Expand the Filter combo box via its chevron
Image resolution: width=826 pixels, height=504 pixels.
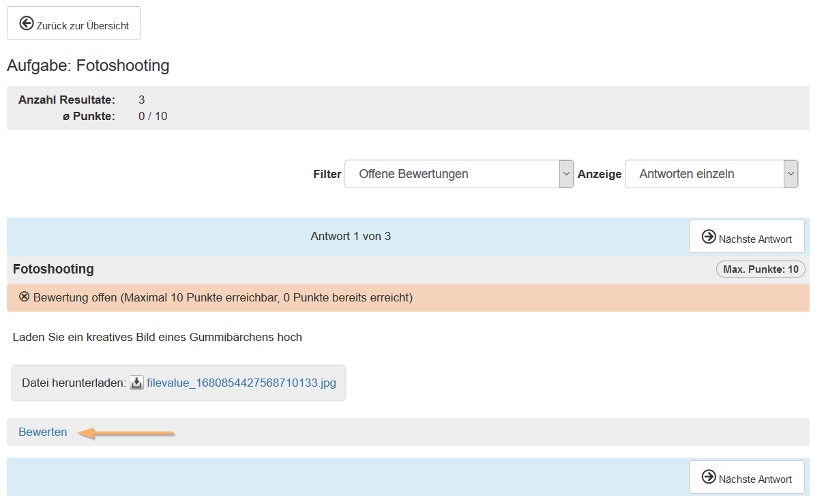[x=566, y=174]
